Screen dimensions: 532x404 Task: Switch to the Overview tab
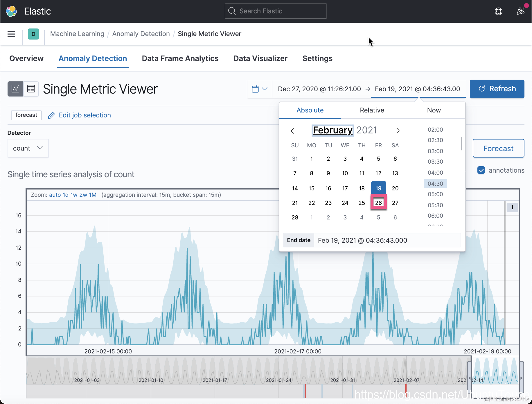pyautogui.click(x=26, y=58)
